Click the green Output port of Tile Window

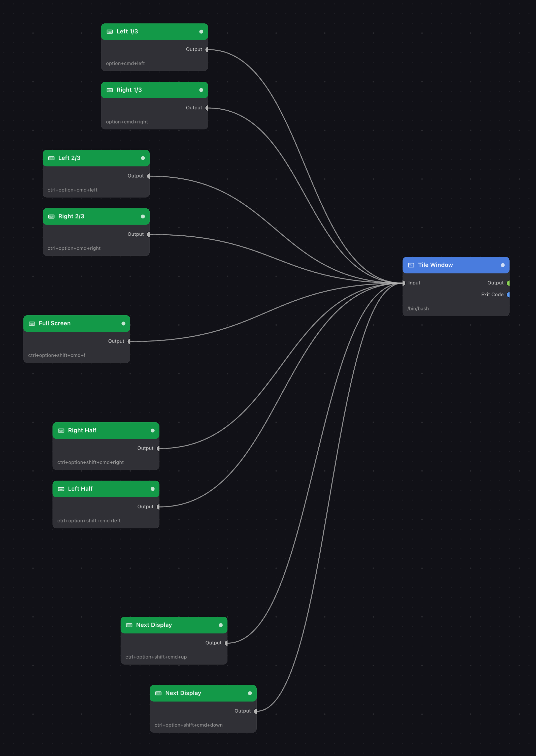click(509, 283)
